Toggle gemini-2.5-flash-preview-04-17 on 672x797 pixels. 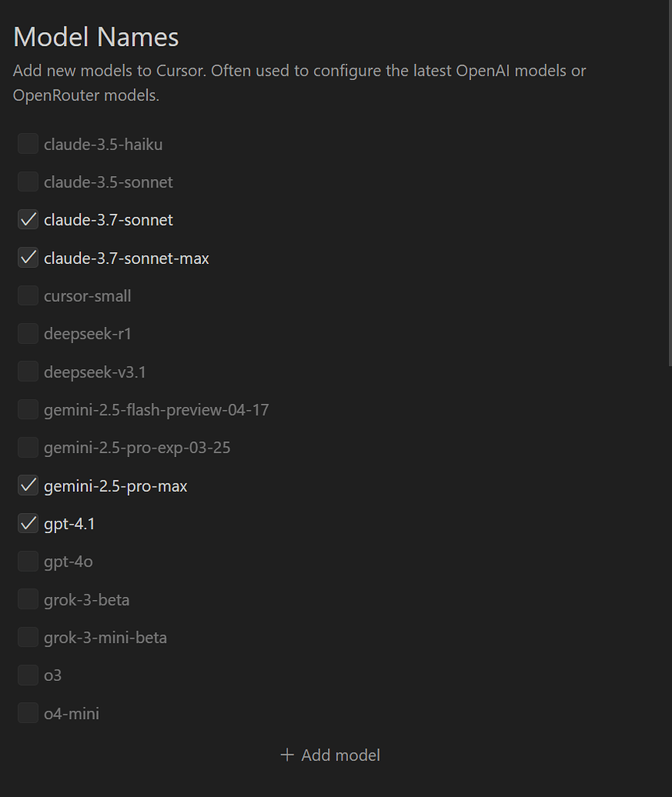coord(28,409)
